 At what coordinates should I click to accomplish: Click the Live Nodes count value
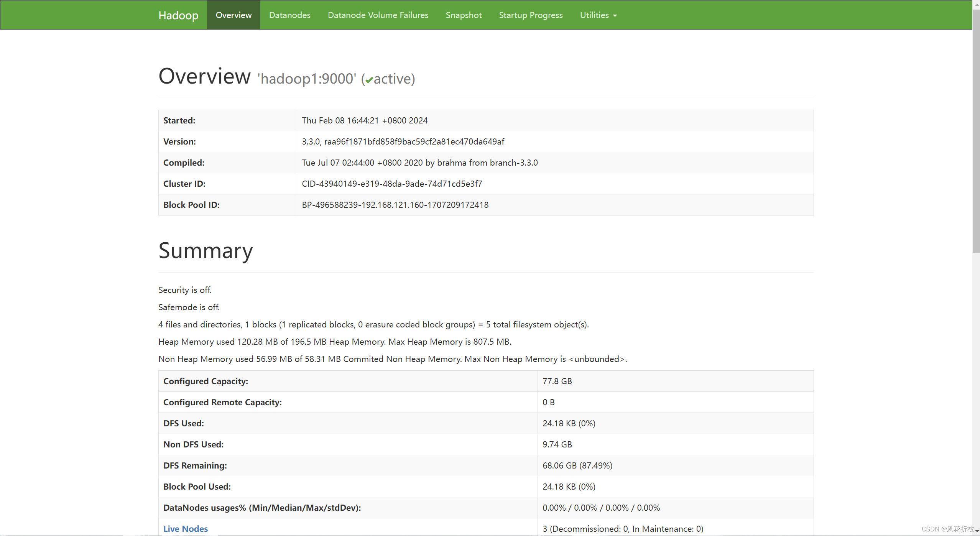[623, 529]
